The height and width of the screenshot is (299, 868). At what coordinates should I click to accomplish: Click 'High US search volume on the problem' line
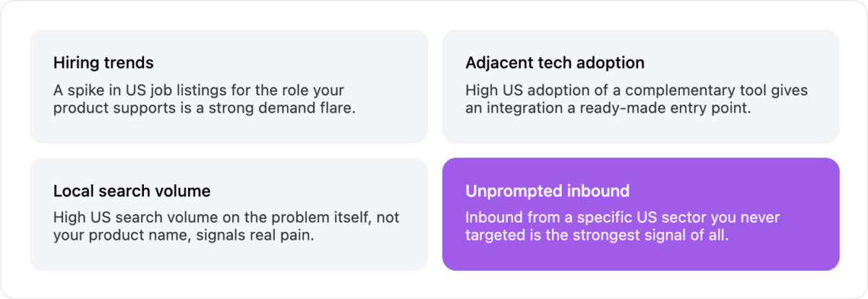[226, 218]
